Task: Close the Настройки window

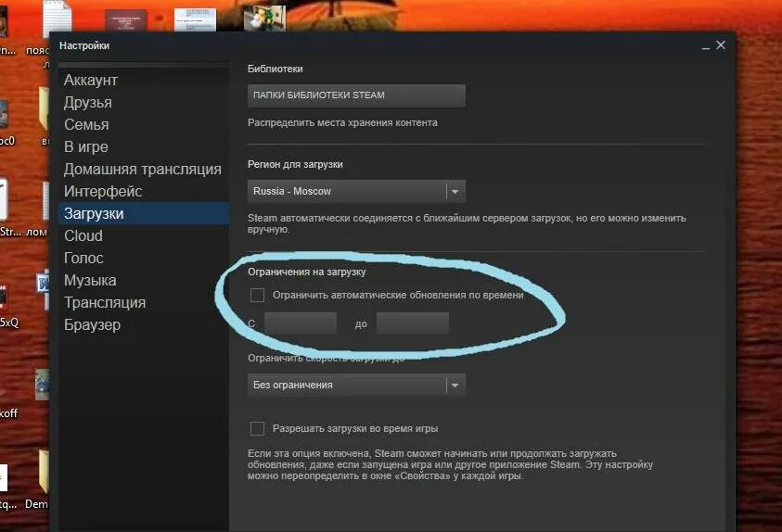Action: point(721,45)
